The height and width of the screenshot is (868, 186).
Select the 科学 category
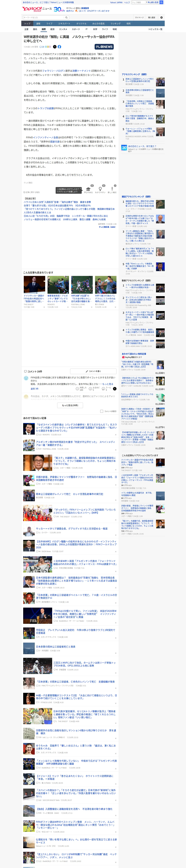click(95, 29)
